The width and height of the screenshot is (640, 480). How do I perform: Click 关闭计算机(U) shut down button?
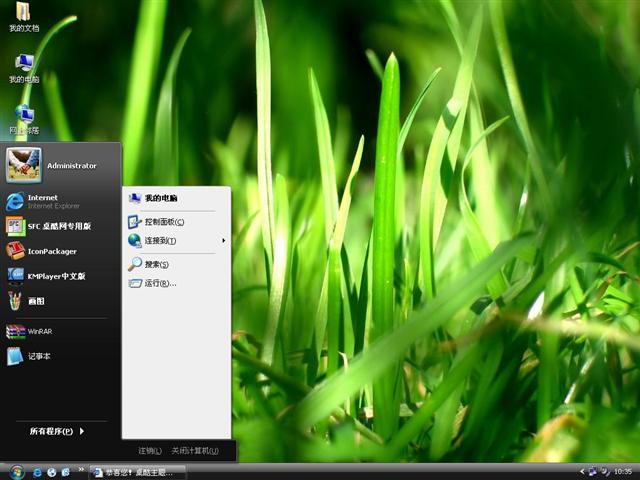tap(195, 451)
